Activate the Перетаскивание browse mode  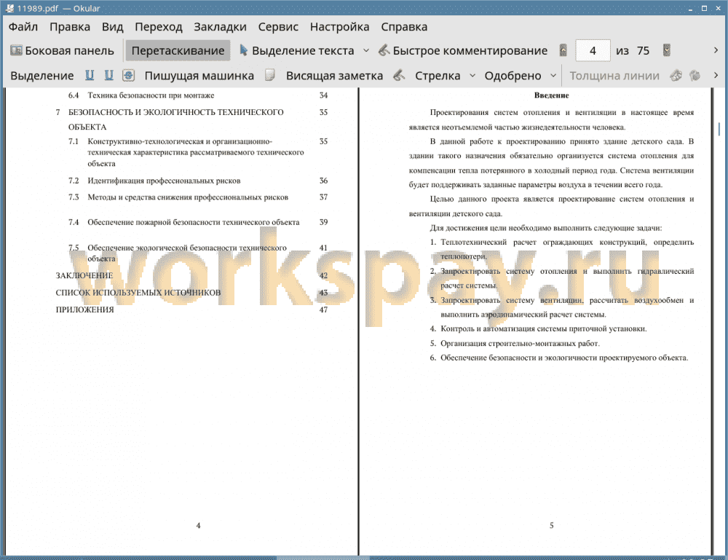tap(178, 51)
